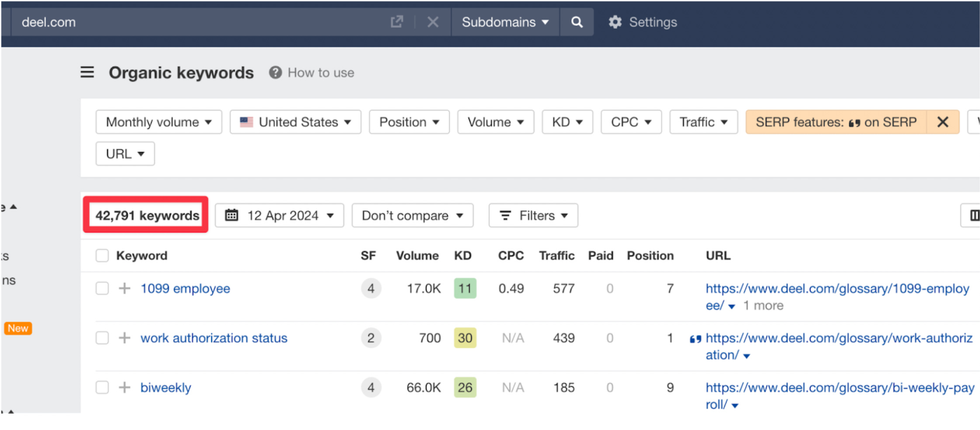This screenshot has width=980, height=430.
Task: Click the orange New badge in sidebar
Action: point(18,328)
